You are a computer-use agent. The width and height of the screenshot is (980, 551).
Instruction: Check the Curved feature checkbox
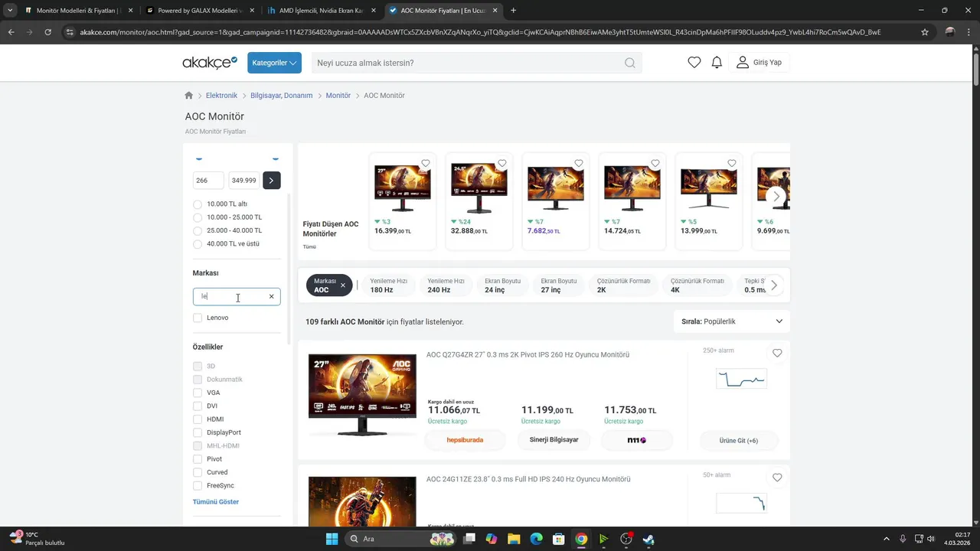pos(198,472)
